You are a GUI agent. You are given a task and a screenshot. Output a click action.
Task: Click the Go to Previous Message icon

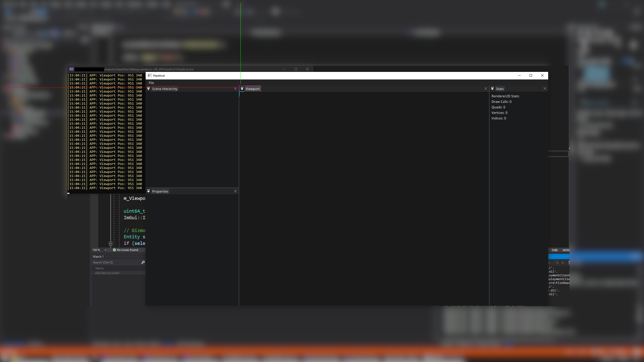(x=557, y=263)
